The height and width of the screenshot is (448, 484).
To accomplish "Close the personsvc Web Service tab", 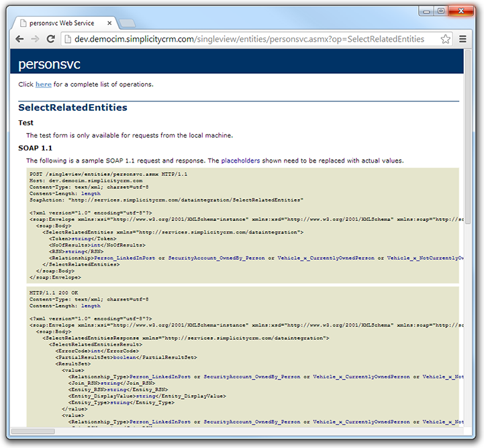I will pyautogui.click(x=109, y=23).
